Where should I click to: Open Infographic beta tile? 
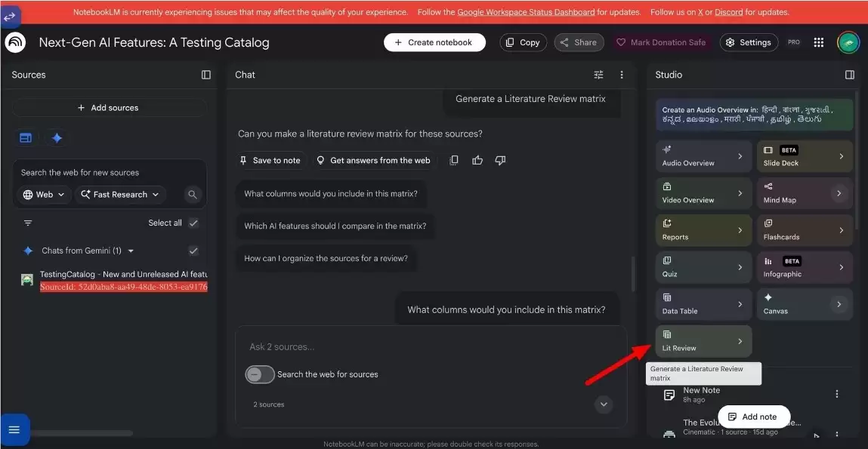pos(805,268)
